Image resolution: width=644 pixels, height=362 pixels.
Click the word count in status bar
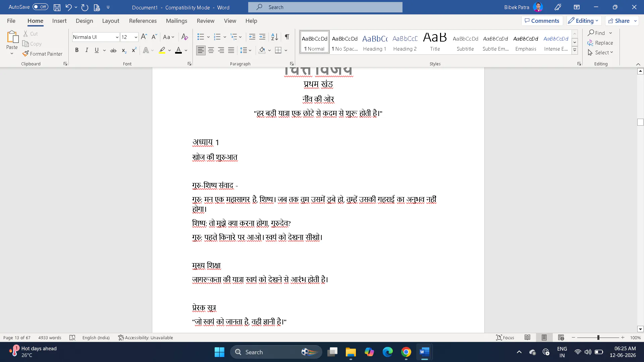[x=50, y=338]
